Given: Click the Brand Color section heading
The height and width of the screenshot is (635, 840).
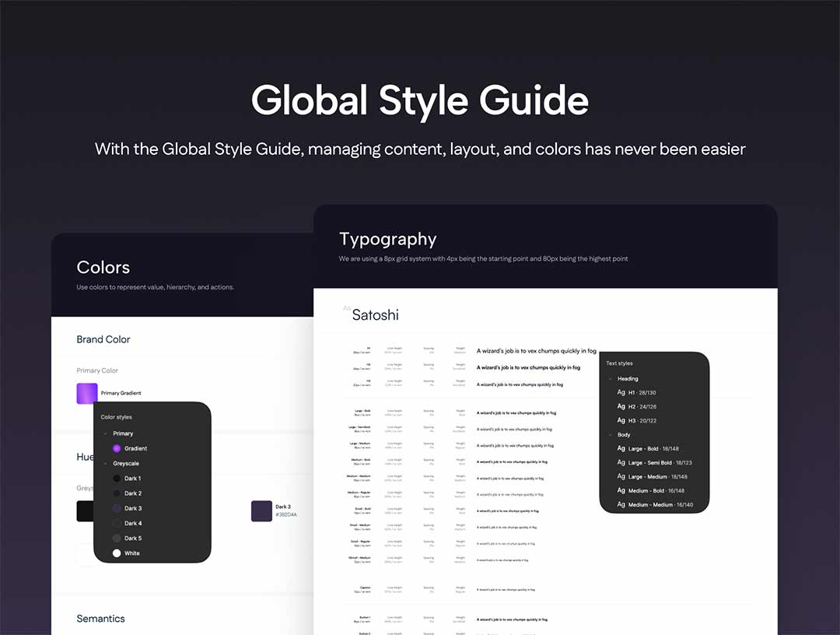Looking at the screenshot, I should 103,340.
